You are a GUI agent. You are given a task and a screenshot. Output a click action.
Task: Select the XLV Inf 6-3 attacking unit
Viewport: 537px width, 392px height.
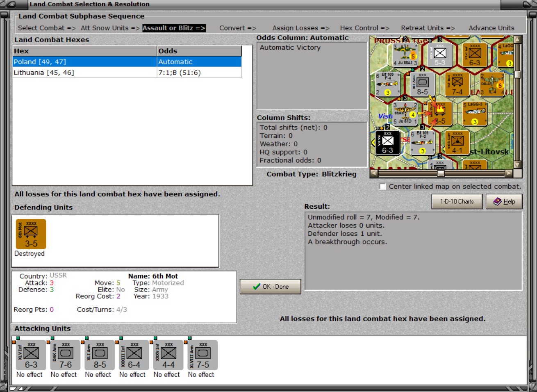tap(31, 356)
